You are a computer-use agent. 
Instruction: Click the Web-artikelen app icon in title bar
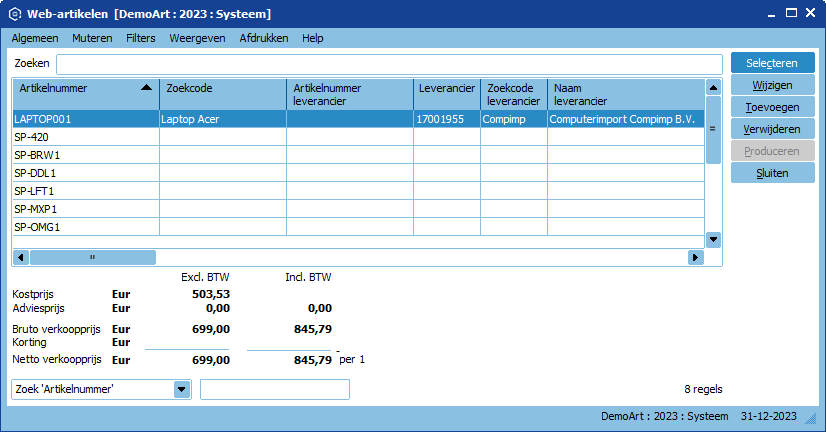(15, 14)
